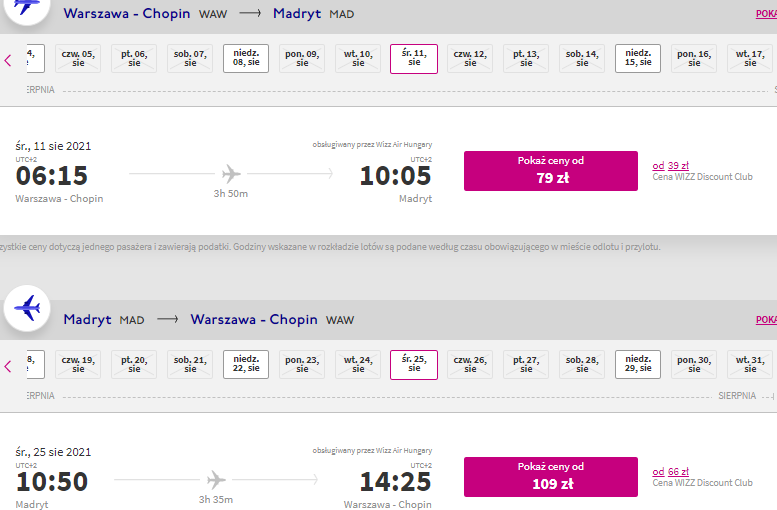Show prices from 79 zł button
Viewport: 777px width, 510px height.
pos(551,170)
